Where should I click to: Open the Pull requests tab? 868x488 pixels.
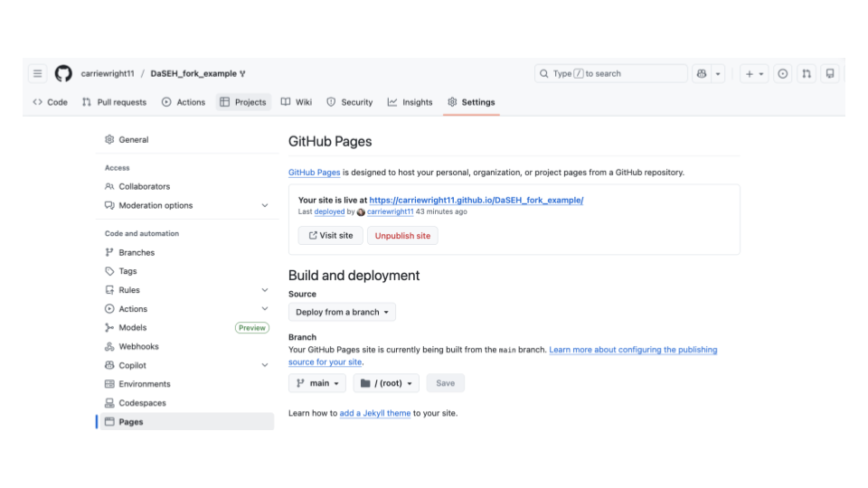click(x=115, y=102)
